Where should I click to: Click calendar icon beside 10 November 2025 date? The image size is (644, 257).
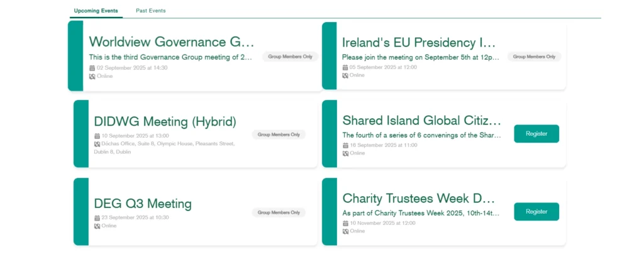click(345, 223)
